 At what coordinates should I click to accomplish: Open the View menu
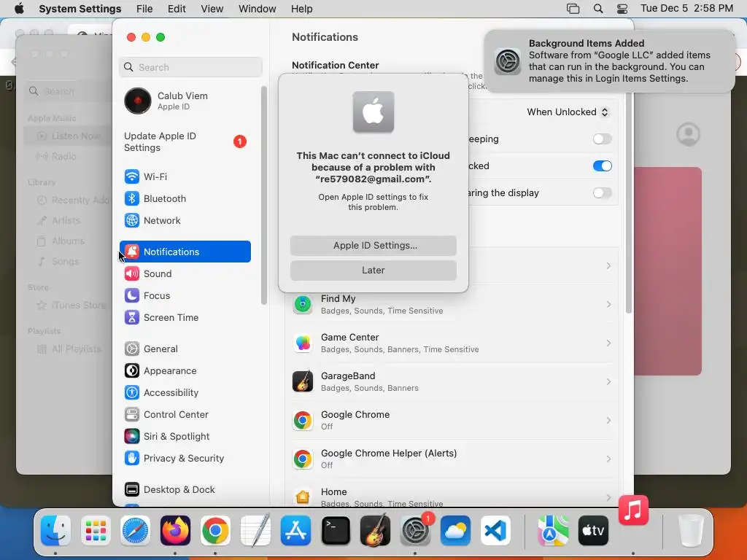point(212,9)
